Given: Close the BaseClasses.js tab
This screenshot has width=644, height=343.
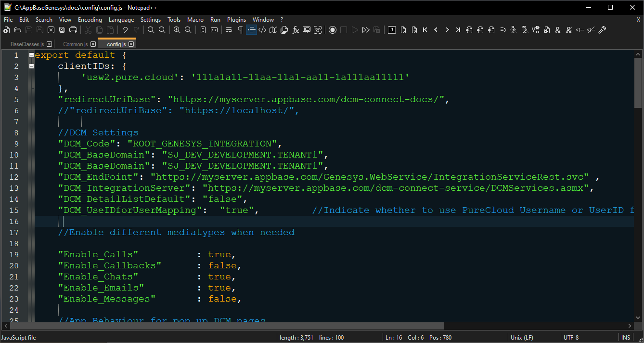Looking at the screenshot, I should coord(48,44).
